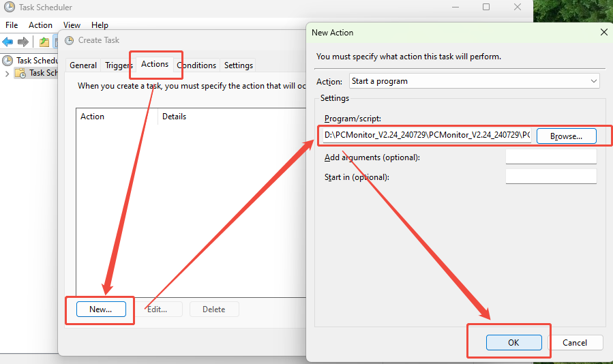Click the Program/script path field
Image resolution: width=613 pixels, height=364 pixels.
click(427, 135)
